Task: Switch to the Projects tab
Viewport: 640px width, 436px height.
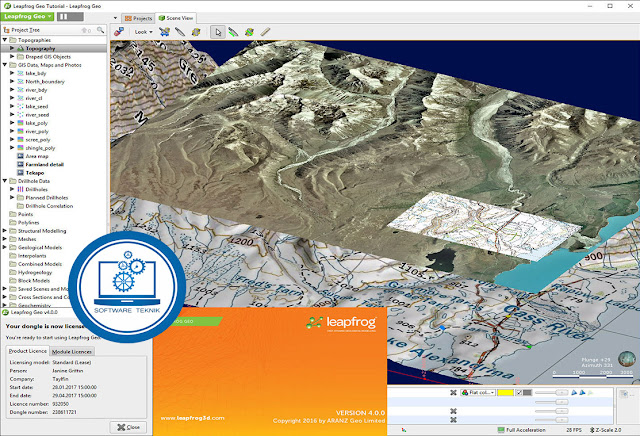Action: [x=138, y=18]
